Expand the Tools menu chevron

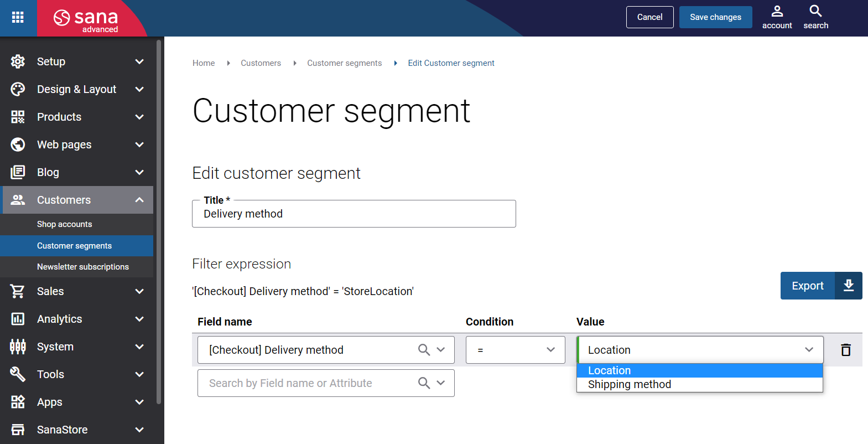tap(139, 374)
